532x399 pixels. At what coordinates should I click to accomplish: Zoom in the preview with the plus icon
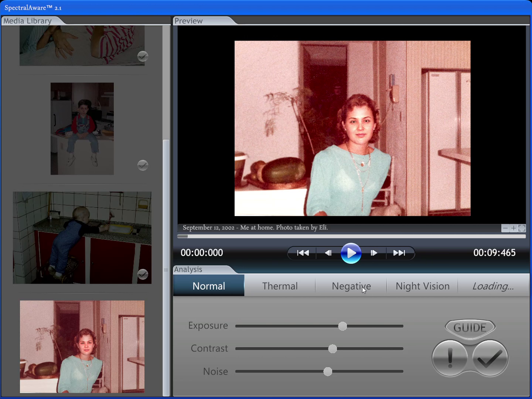pos(513,228)
